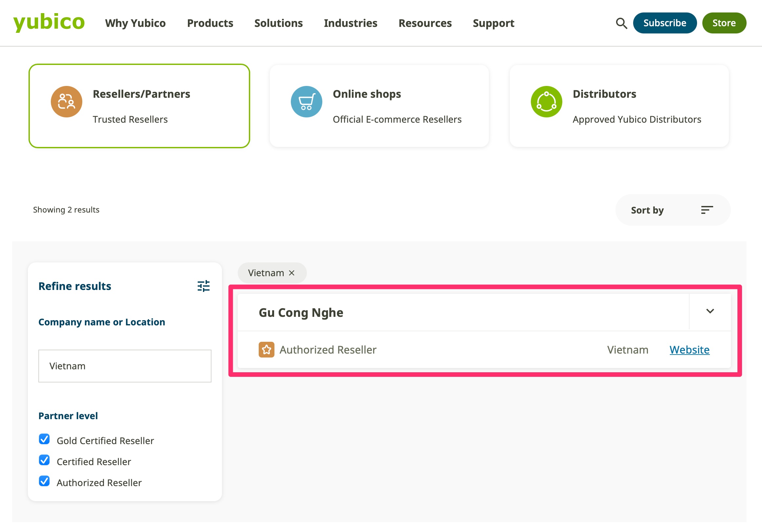Click the Showing 2 results text

pyautogui.click(x=66, y=210)
